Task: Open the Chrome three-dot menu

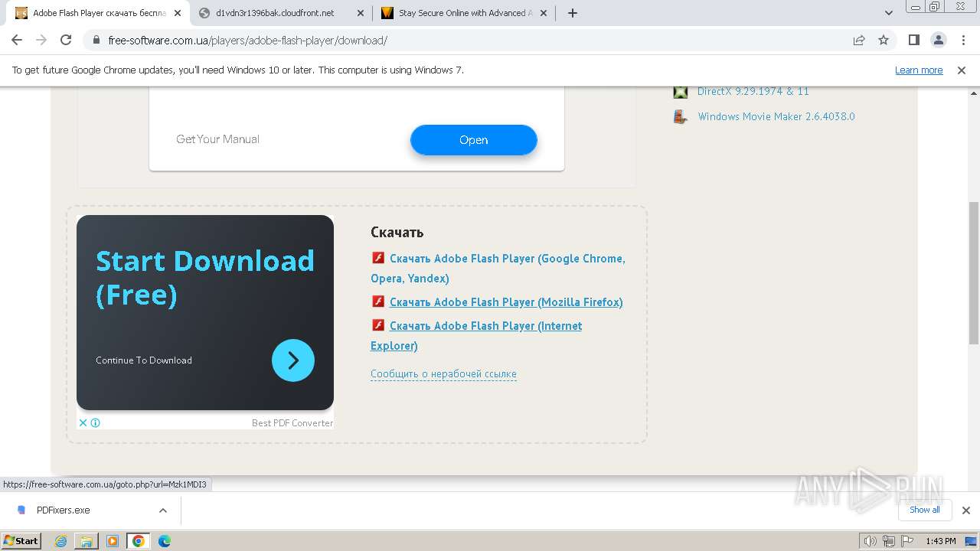Action: click(962, 40)
